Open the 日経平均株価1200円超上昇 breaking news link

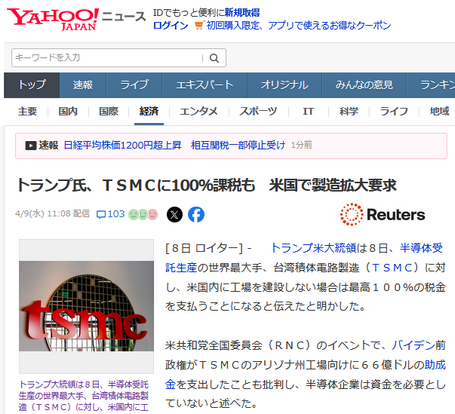coord(175,145)
